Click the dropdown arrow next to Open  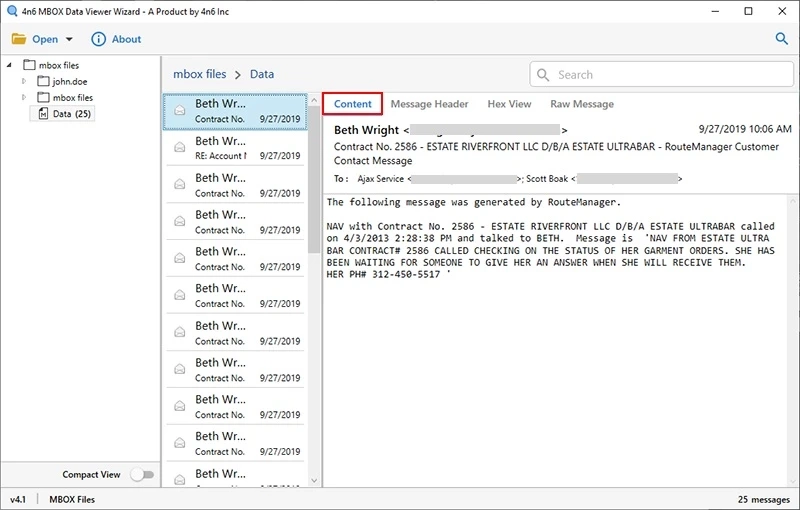tap(69, 39)
